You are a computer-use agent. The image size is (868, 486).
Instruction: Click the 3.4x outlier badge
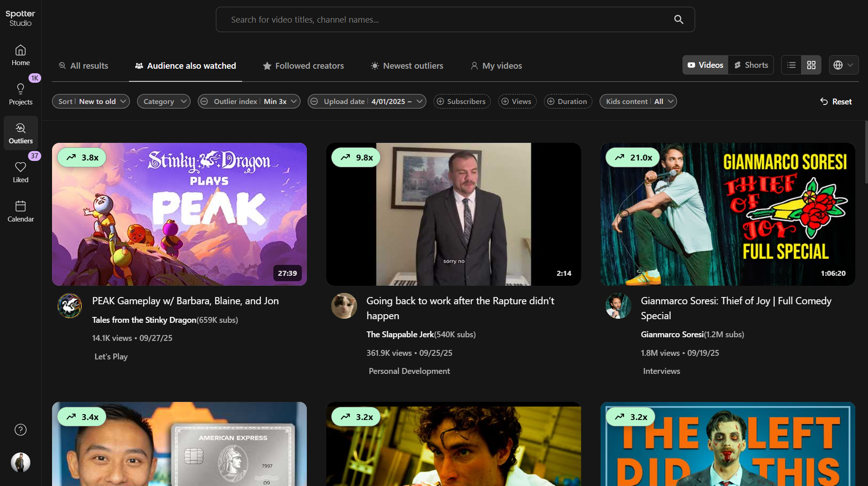pos(82,417)
